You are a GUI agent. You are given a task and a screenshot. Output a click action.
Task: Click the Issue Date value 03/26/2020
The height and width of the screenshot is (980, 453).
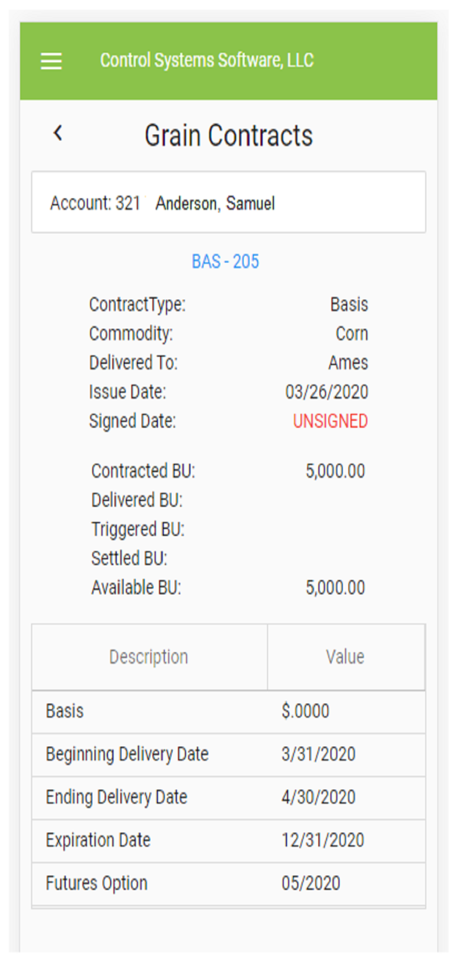327,392
